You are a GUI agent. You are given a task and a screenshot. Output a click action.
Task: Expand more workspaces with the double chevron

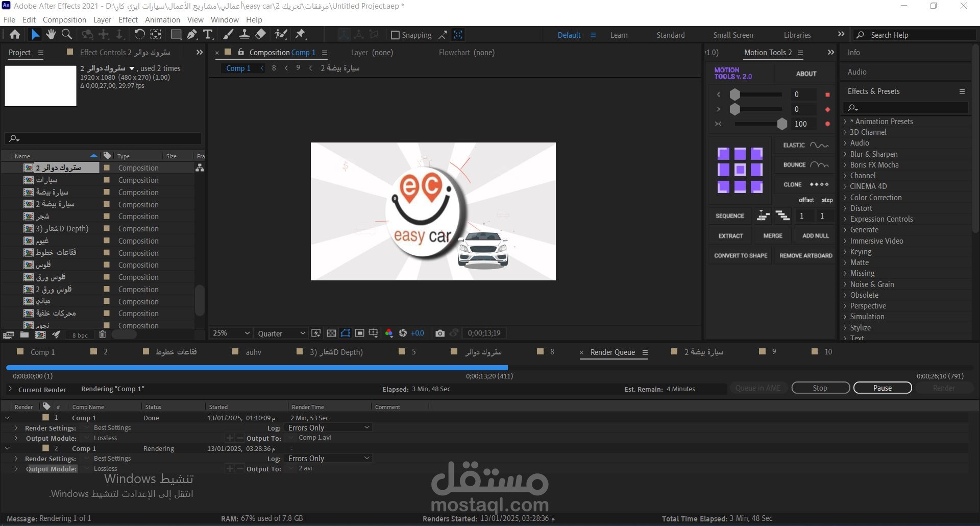[841, 34]
